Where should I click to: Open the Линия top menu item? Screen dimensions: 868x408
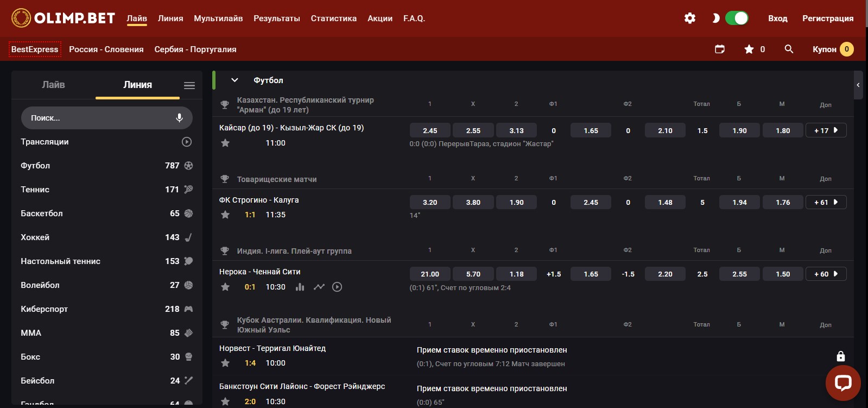pyautogui.click(x=170, y=18)
